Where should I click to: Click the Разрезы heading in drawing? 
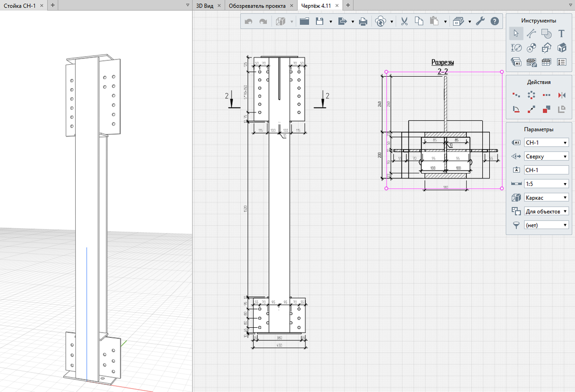point(443,62)
